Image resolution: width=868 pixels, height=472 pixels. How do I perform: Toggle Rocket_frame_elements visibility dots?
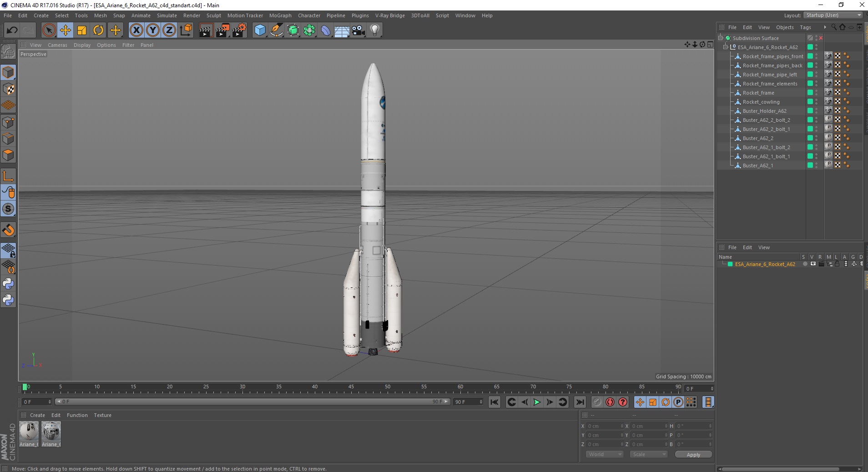pos(817,84)
